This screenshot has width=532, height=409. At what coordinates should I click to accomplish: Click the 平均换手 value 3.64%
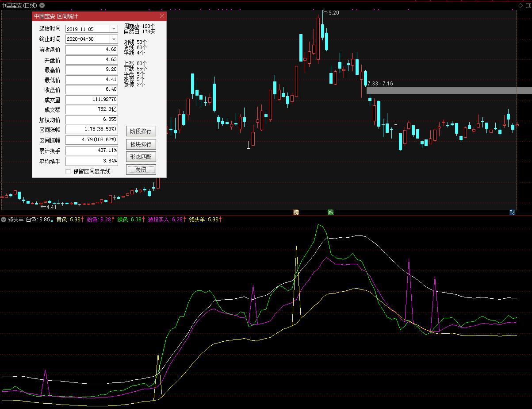[92, 161]
